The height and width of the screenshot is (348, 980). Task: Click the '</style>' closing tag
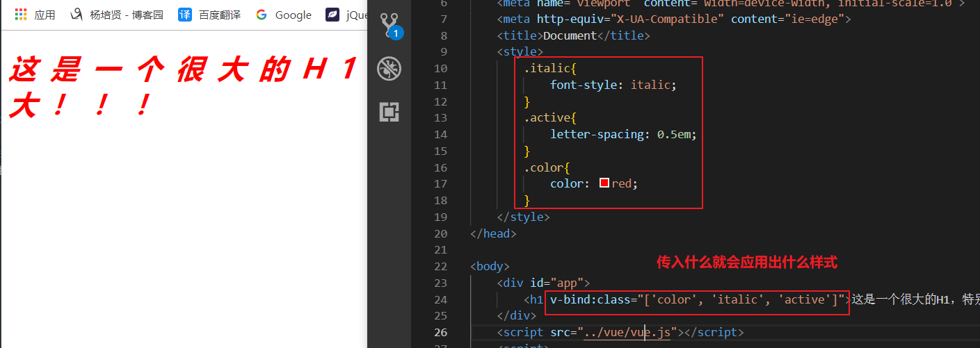pos(524,217)
